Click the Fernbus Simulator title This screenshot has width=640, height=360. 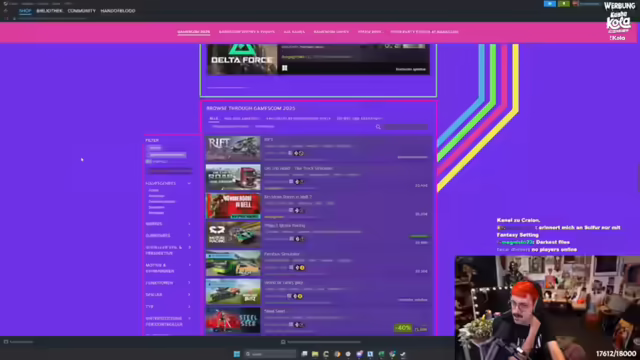pyautogui.click(x=282, y=254)
